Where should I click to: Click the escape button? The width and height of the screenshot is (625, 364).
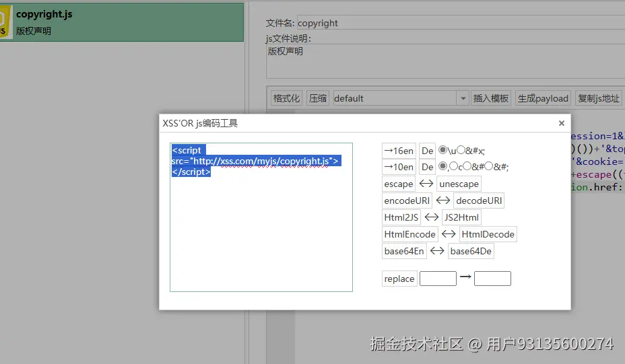click(398, 184)
